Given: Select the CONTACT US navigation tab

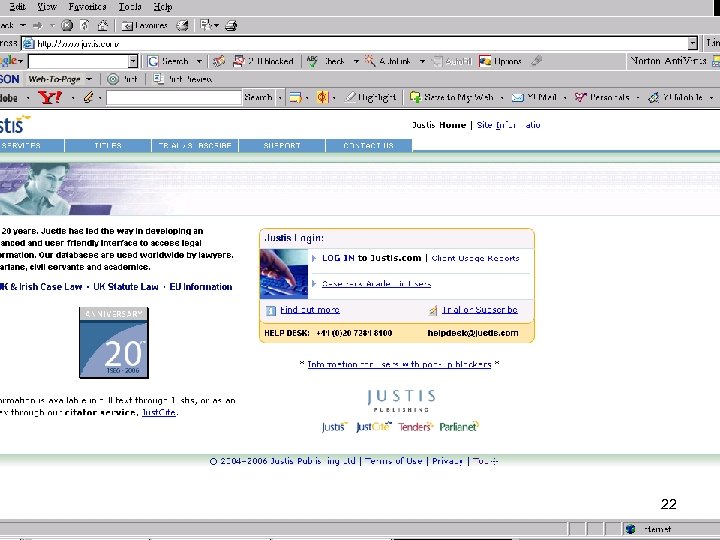Looking at the screenshot, I should click(369, 145).
